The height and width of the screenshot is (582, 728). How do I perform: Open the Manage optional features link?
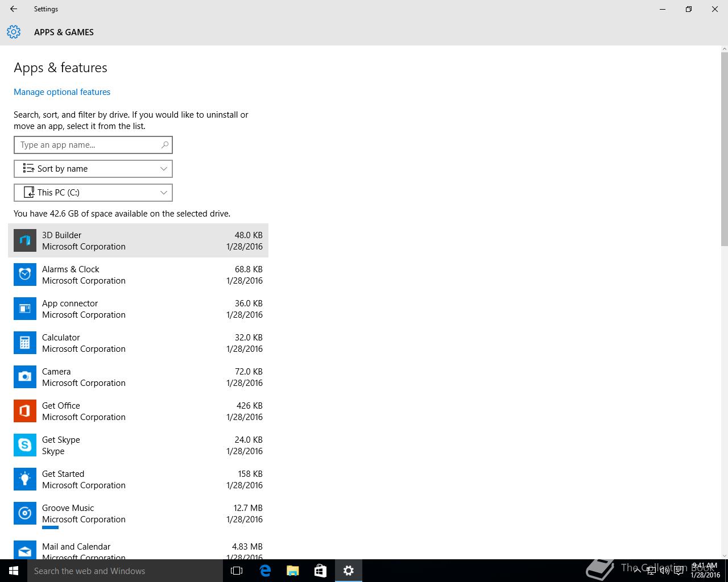coord(62,92)
